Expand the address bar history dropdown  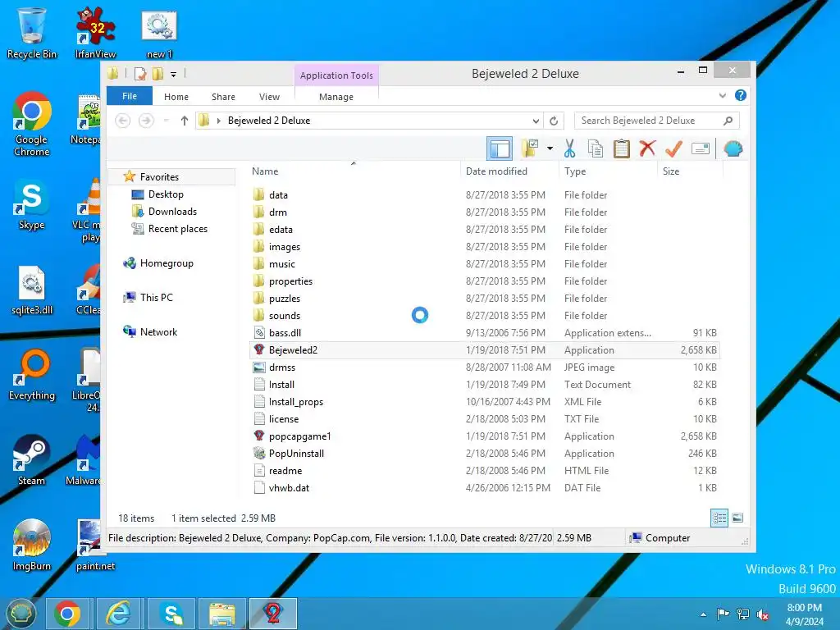pos(536,121)
